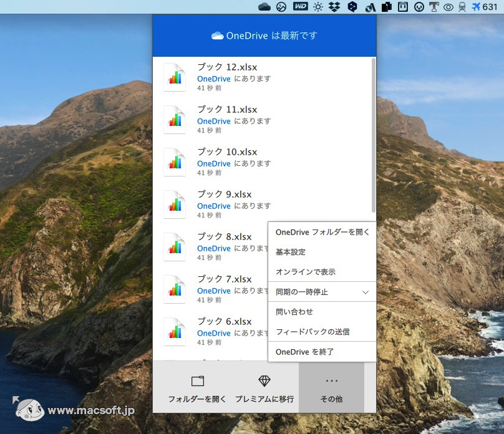Click the WD icon in the menu bar

(x=301, y=7)
